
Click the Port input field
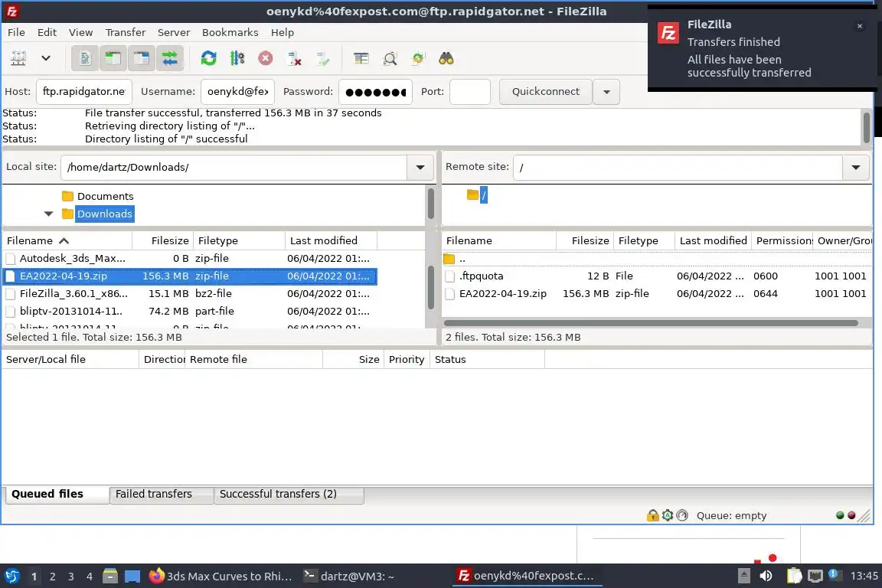[x=469, y=92]
